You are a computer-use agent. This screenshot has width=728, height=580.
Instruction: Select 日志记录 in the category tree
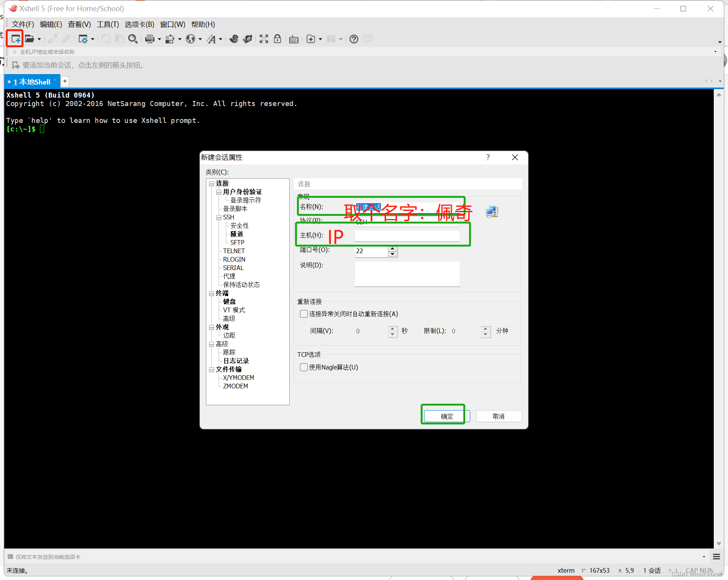236,361
